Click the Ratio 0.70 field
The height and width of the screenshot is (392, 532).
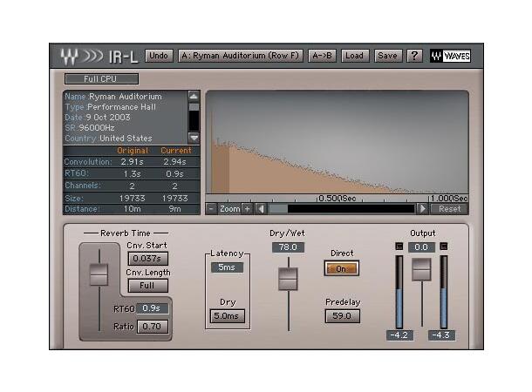(153, 327)
